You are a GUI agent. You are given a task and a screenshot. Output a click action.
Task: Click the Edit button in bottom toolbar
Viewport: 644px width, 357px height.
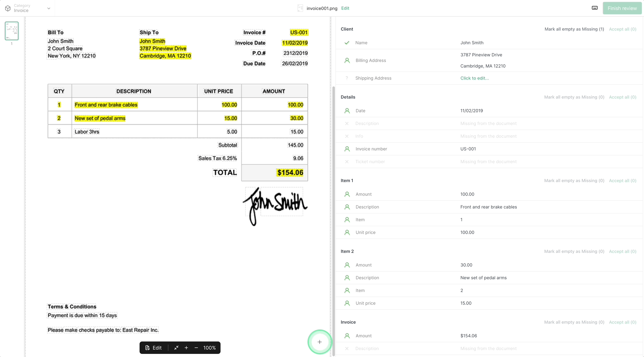pyautogui.click(x=154, y=348)
